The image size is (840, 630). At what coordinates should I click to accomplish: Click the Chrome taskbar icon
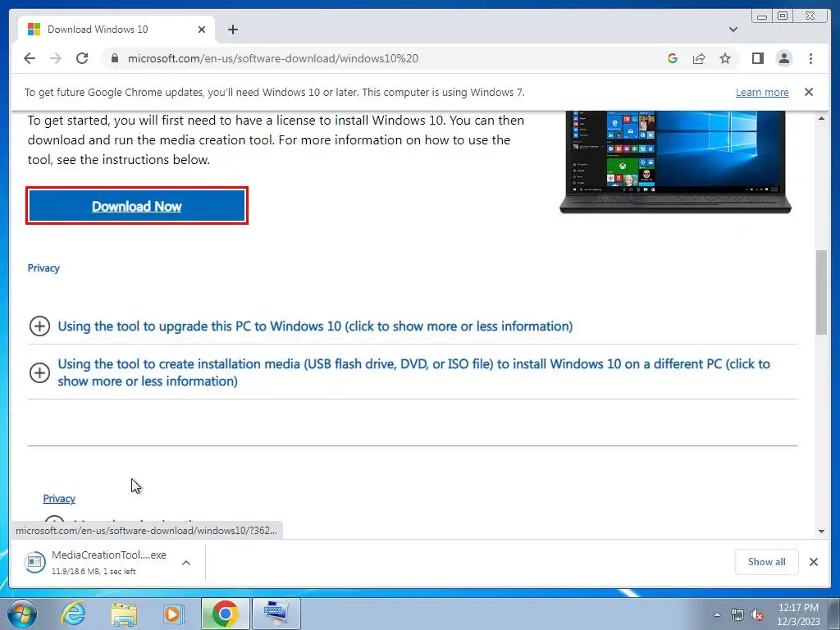pyautogui.click(x=225, y=614)
